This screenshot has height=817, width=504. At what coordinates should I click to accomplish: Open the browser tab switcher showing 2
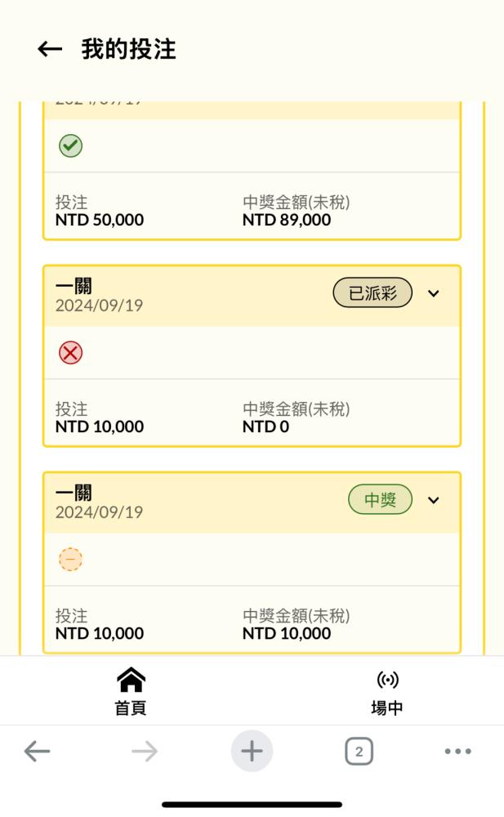pos(359,752)
